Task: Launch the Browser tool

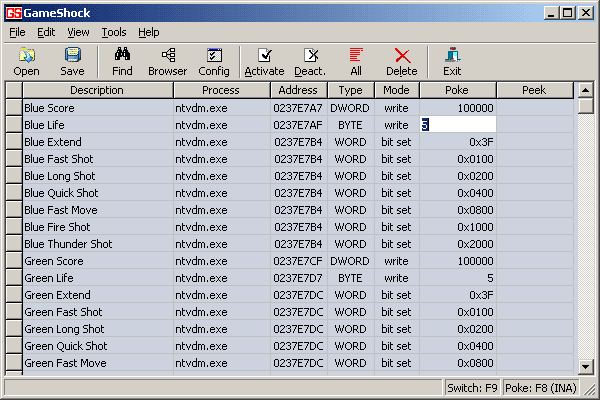Action: point(168,61)
